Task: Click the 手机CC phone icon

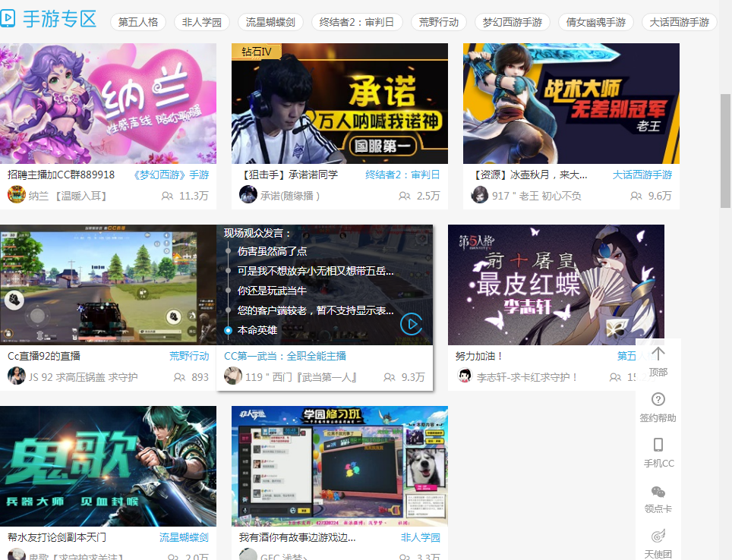Action: [x=658, y=445]
